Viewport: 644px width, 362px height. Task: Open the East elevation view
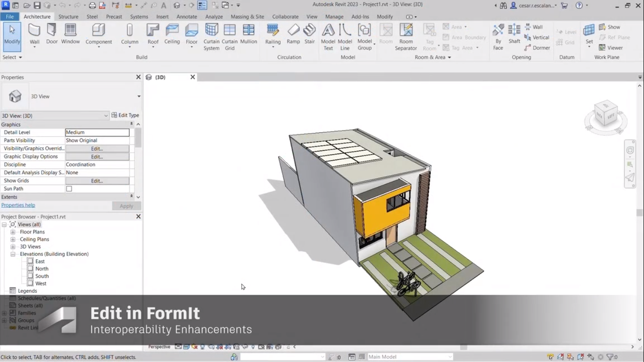[x=40, y=261]
